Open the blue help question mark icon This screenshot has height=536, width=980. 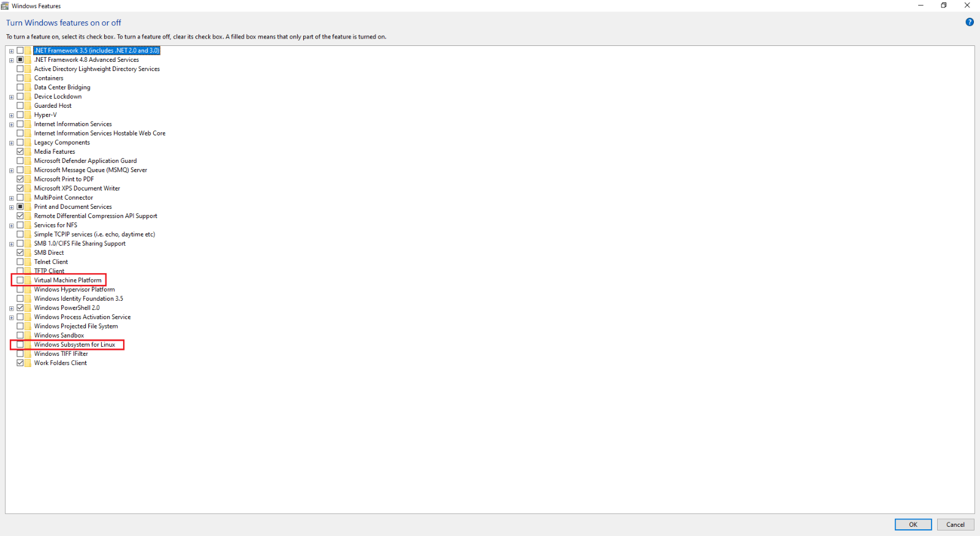pos(970,22)
